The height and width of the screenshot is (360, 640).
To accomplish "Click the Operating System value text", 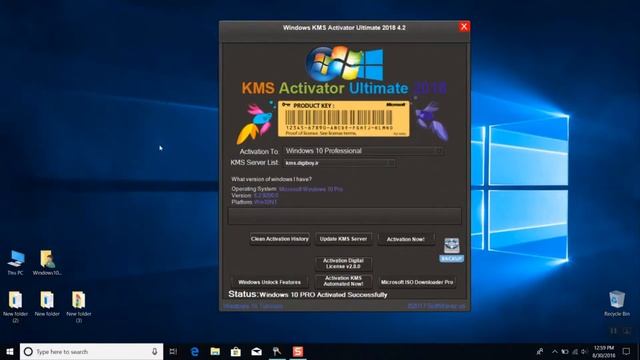I will pos(311,189).
